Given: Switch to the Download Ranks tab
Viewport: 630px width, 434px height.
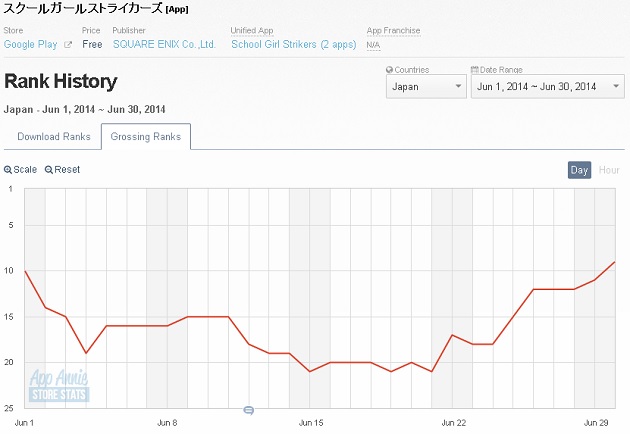Looking at the screenshot, I should point(54,137).
